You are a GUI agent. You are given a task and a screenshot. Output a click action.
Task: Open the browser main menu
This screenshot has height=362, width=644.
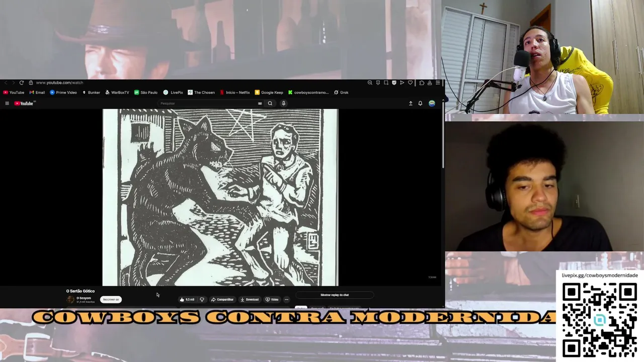coord(438,82)
